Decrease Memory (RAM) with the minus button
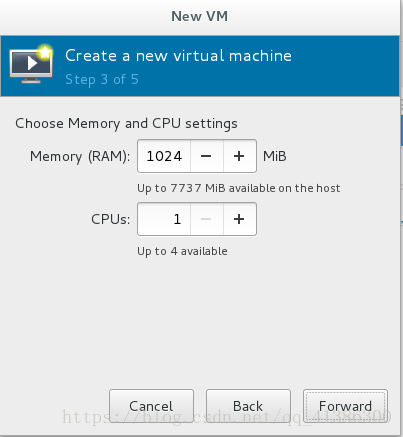Image resolution: width=403 pixels, height=437 pixels. [x=207, y=156]
